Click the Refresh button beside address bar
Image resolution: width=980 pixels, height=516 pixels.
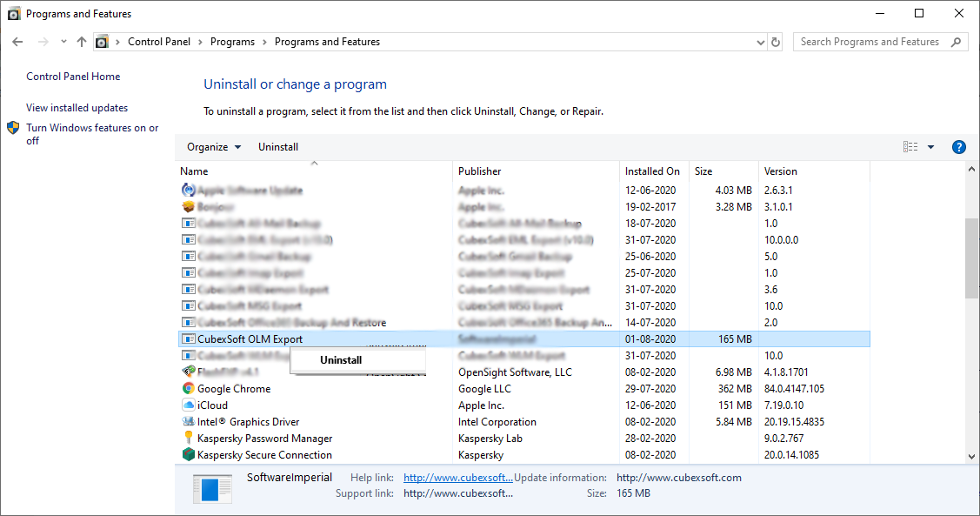click(776, 42)
